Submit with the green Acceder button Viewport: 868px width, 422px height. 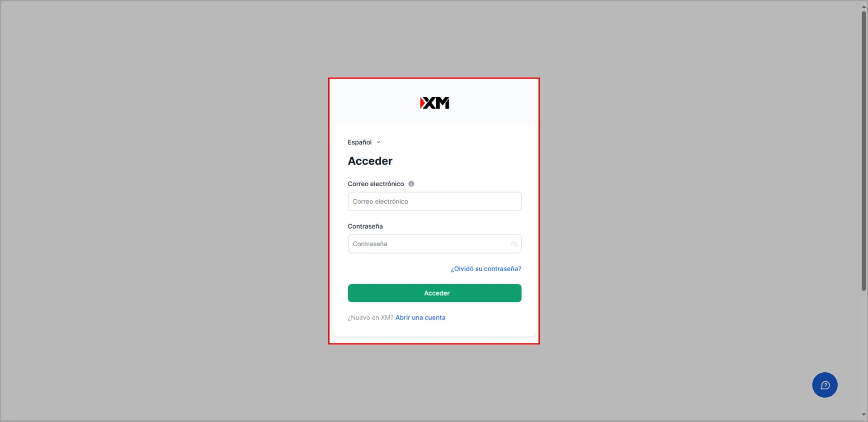pyautogui.click(x=434, y=293)
